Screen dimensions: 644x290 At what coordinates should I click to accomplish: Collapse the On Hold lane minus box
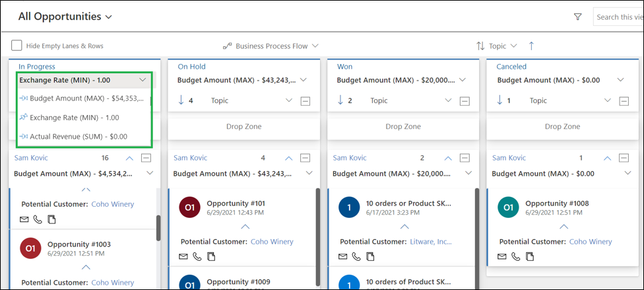coord(305,101)
